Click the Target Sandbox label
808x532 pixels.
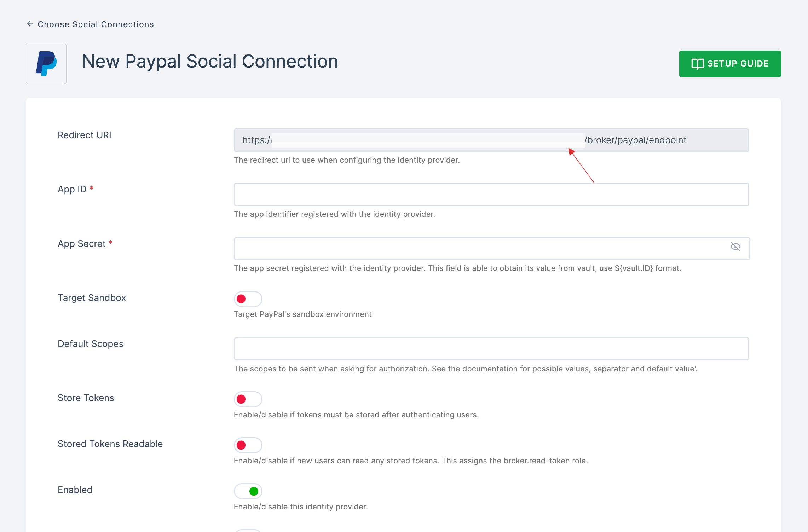92,298
